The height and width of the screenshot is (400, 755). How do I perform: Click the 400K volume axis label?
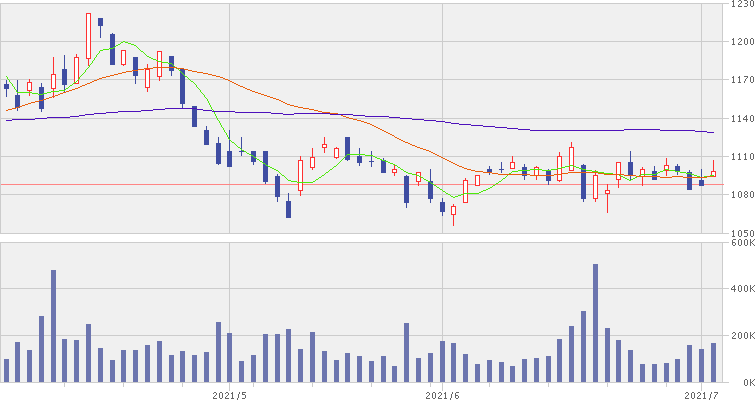pyautogui.click(x=741, y=289)
